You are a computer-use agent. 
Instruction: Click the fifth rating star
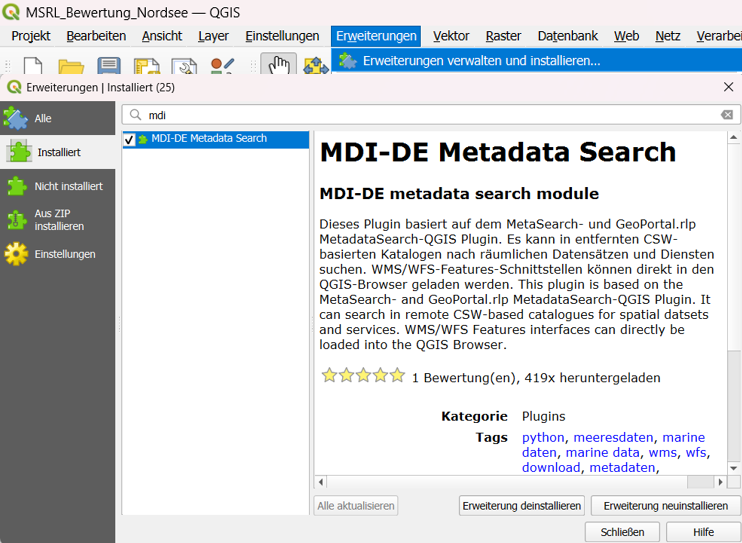[397, 376]
